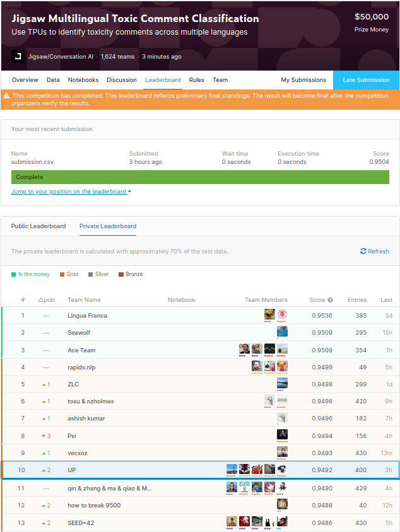Click the Bronze legend color swatch
Viewport: 400px width, 532px height.
click(121, 274)
